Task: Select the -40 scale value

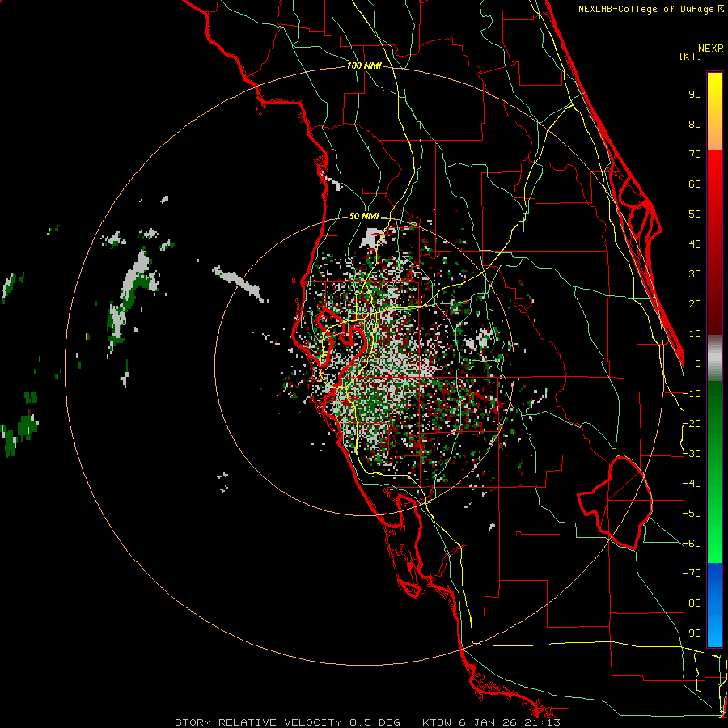Action: [x=692, y=484]
